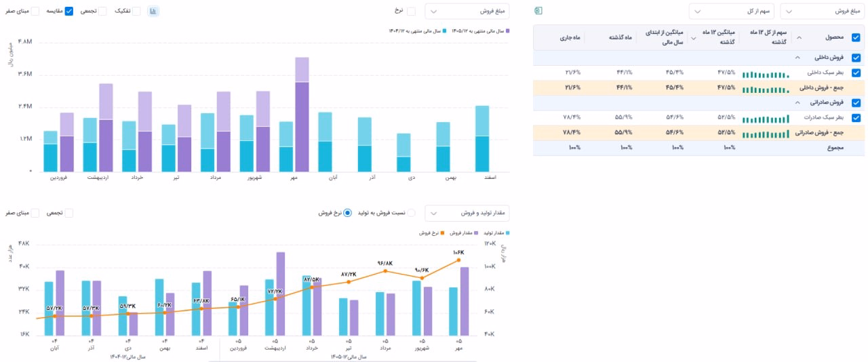Enable the تفکیک checkbox
Screen dimensions: 868x362
(136, 12)
